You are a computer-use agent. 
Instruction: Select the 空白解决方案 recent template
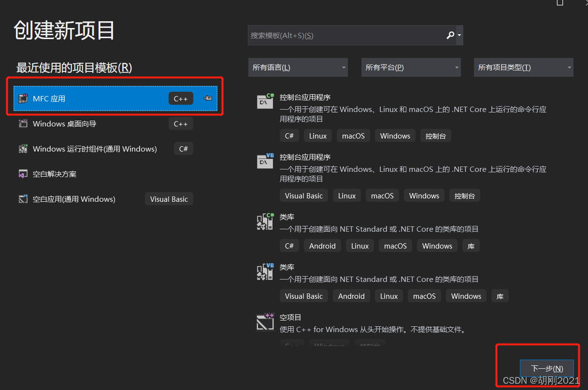[115, 174]
